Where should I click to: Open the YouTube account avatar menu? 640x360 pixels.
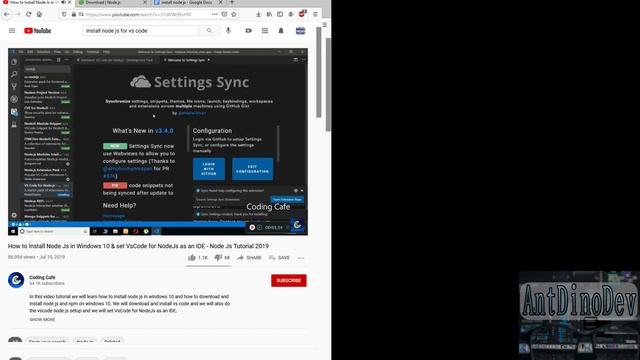coord(300,31)
